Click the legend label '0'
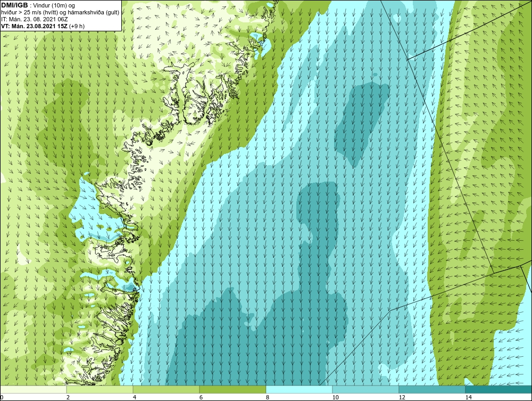 (x=2, y=397)
